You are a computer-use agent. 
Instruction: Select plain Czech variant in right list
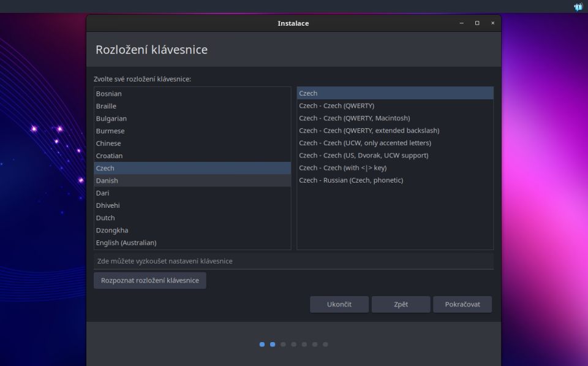(x=395, y=93)
